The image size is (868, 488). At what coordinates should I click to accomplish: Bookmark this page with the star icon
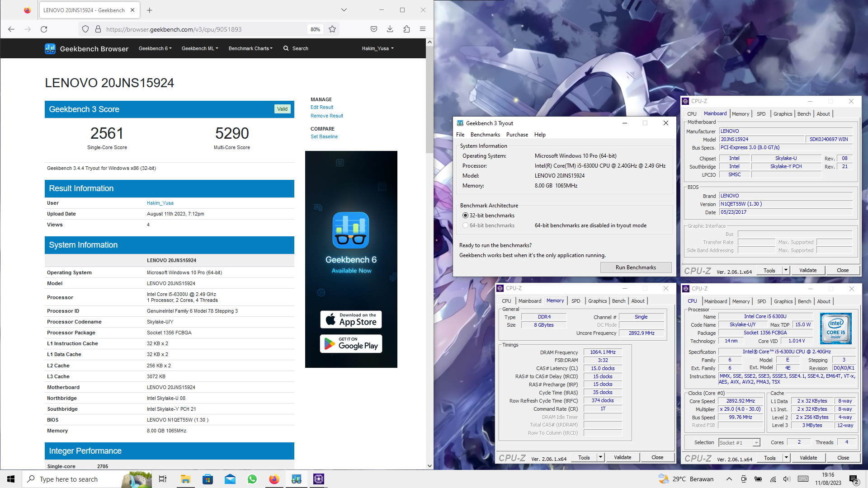(332, 29)
